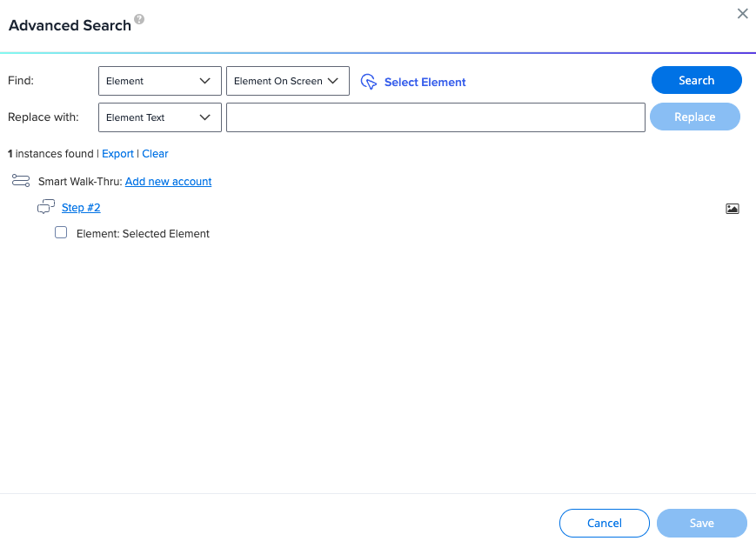Expand the Element On Screen dropdown
Screen dimensions: 756x541
[287, 81]
